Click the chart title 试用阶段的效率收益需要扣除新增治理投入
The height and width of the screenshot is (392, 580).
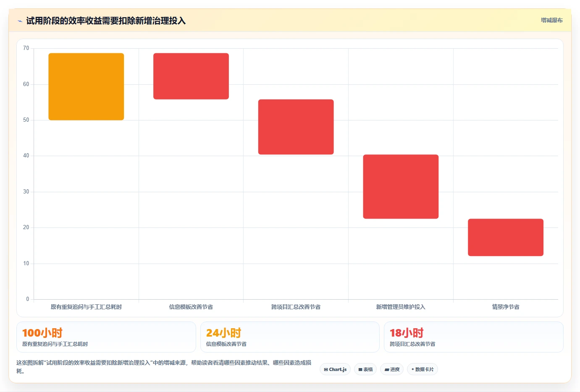point(106,21)
